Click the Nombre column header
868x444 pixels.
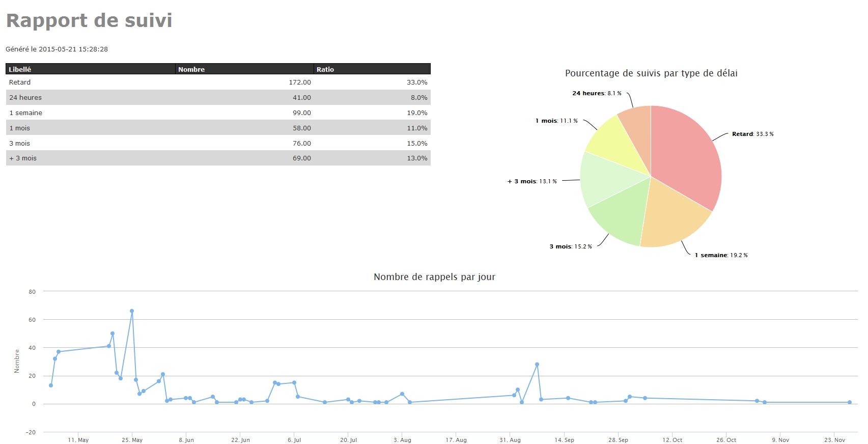(x=191, y=69)
